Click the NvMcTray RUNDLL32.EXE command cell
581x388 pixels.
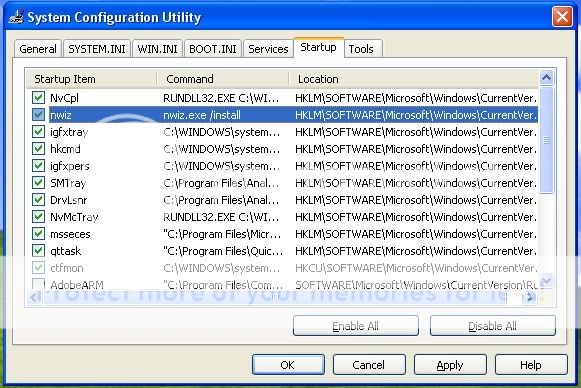[x=221, y=217]
